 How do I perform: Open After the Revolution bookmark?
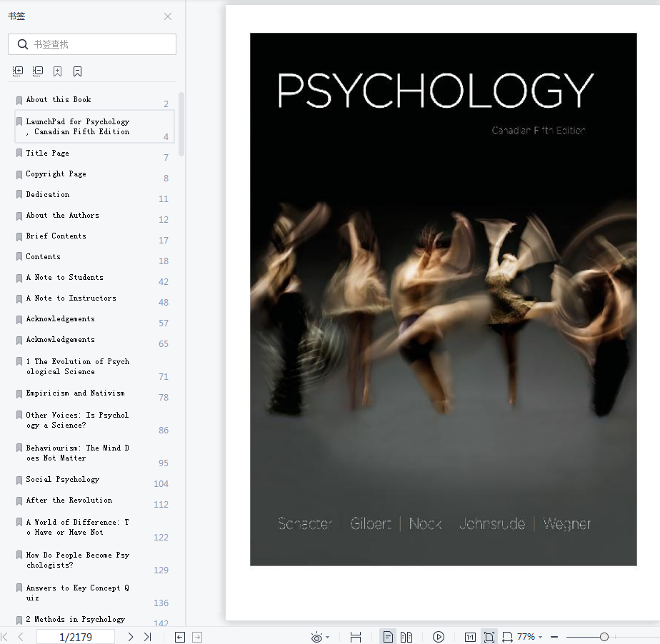pyautogui.click(x=69, y=500)
